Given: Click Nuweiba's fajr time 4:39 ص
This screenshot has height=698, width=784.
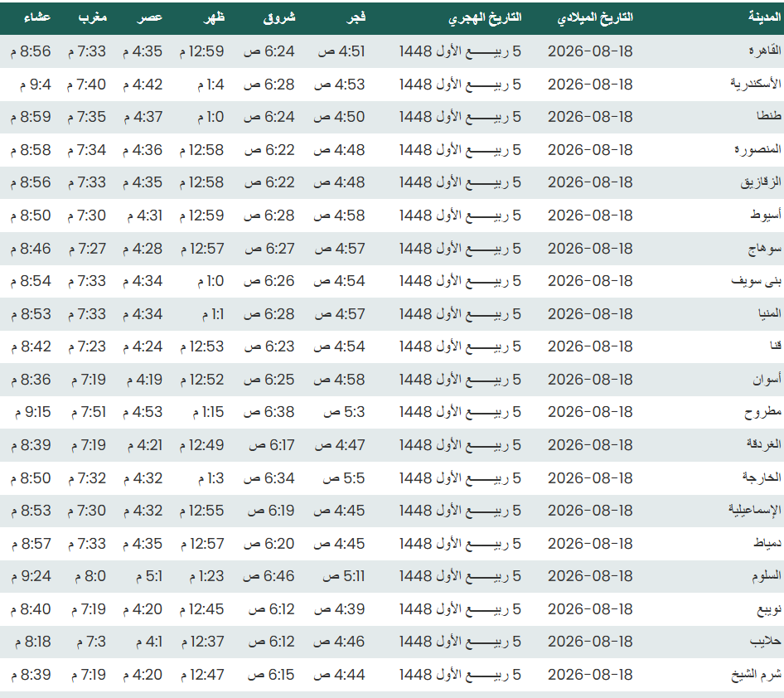Looking at the screenshot, I should pos(340,609).
